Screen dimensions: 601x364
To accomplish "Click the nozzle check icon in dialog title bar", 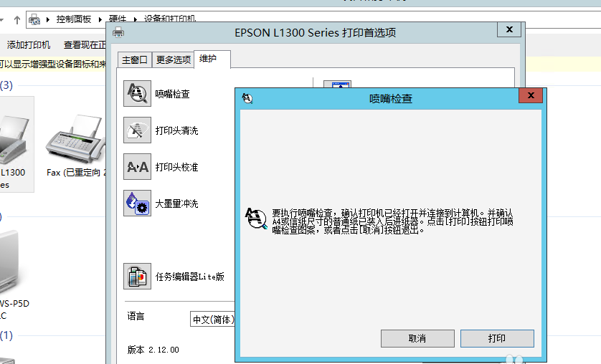I will (247, 99).
